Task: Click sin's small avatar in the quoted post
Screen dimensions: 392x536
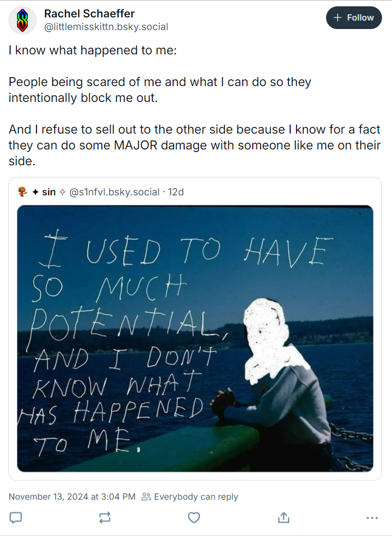Action: (x=23, y=192)
